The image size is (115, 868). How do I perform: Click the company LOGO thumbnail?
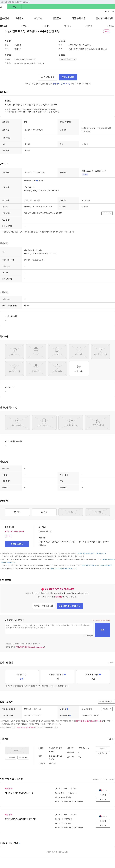[x=17, y=750]
